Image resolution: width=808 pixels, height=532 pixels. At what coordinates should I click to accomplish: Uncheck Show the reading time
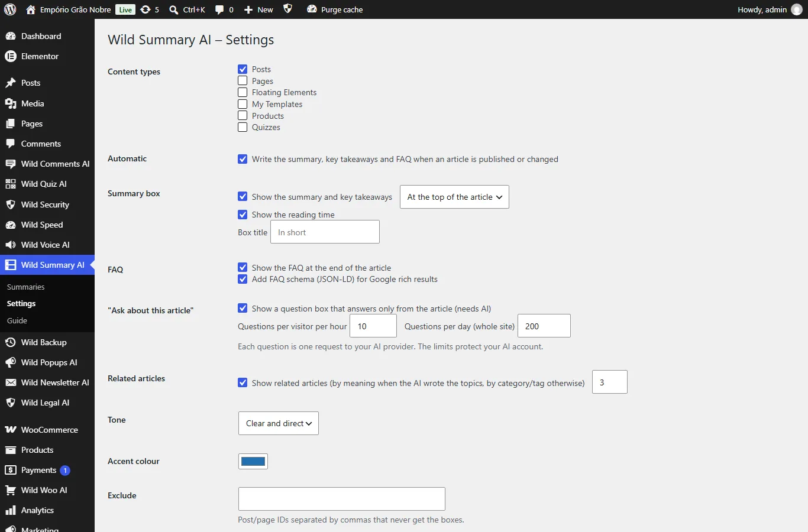(x=243, y=215)
